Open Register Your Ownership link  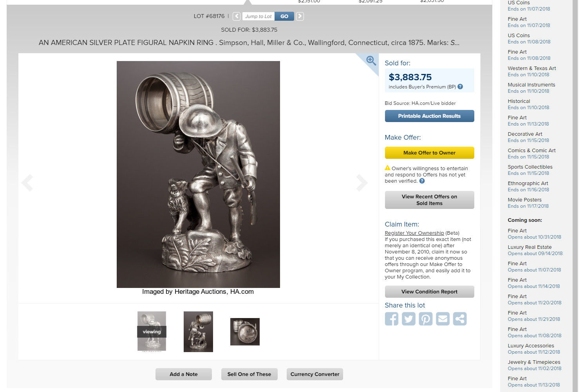(414, 233)
